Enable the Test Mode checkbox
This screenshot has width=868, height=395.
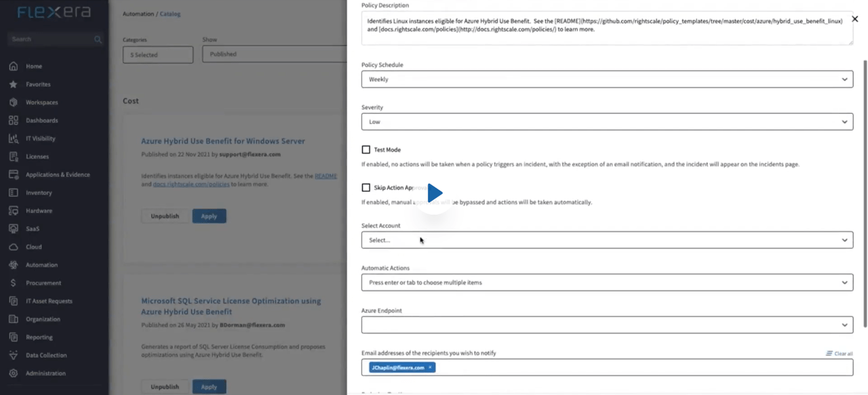[x=366, y=150]
